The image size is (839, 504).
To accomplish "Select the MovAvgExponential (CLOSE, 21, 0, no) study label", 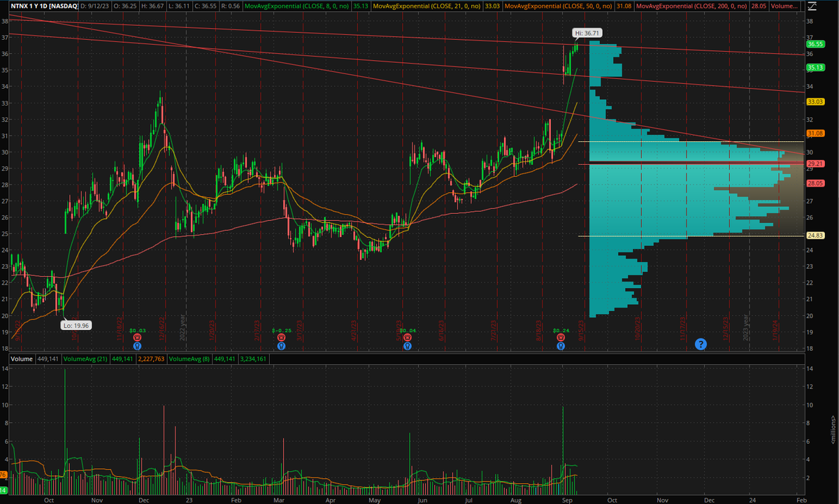I will pos(426,6).
